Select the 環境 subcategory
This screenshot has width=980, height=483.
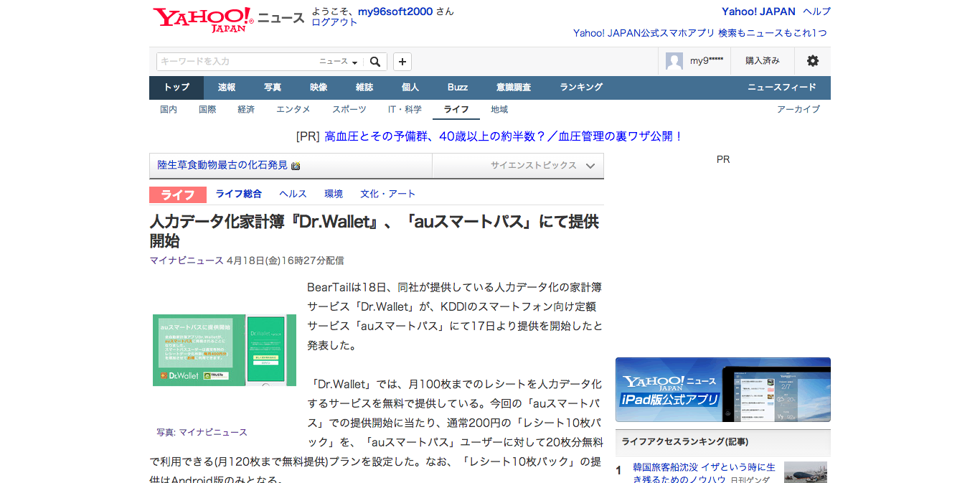[x=334, y=194]
